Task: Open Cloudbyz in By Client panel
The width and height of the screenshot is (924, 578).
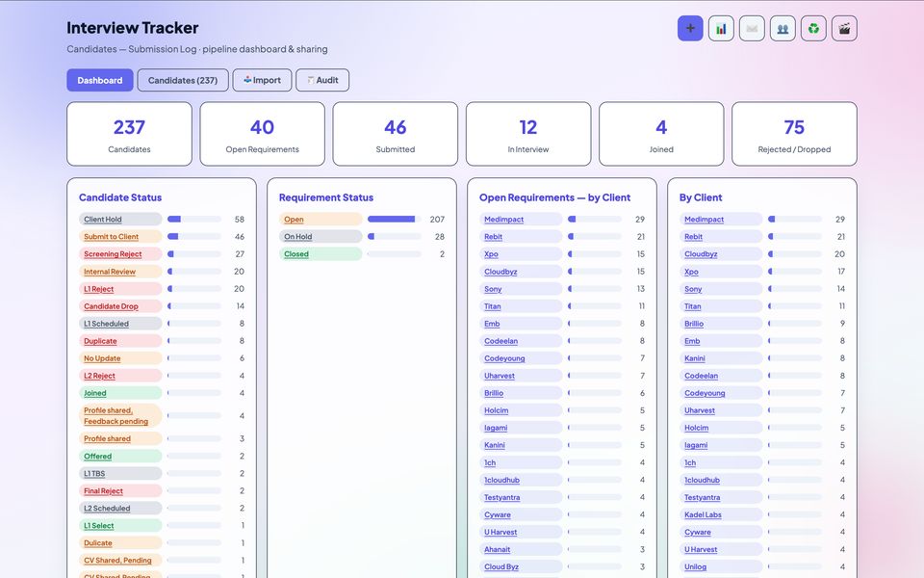Action: click(x=721, y=253)
